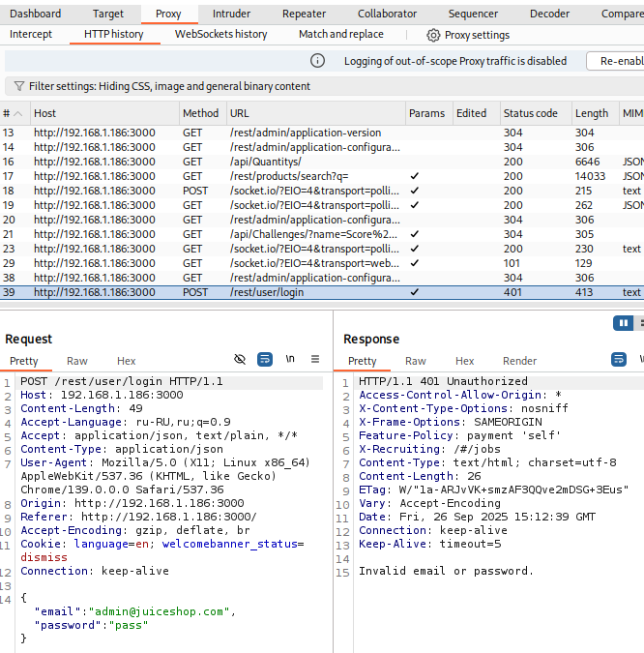
Task: Select the /api/Quantitys/ request row
Action: [x=265, y=162]
